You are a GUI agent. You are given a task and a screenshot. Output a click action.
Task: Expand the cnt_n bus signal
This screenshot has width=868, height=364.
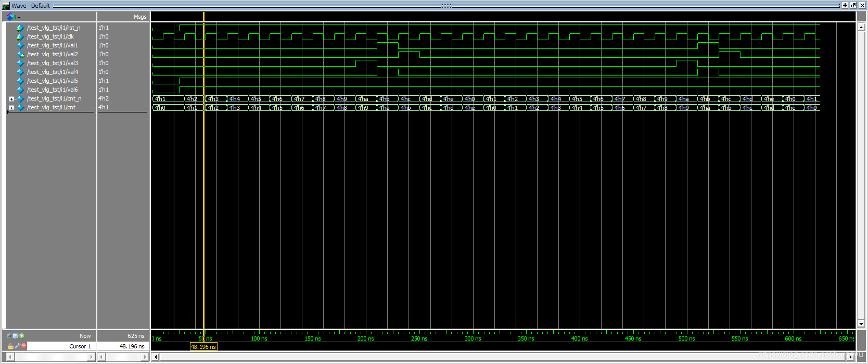tap(11, 99)
